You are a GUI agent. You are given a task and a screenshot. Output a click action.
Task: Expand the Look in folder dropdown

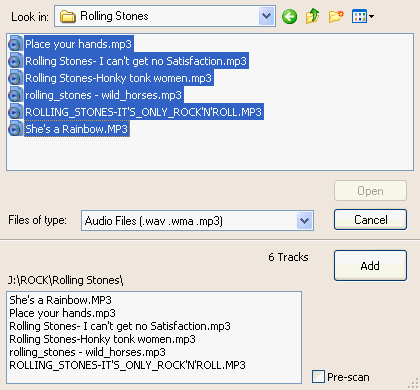266,16
